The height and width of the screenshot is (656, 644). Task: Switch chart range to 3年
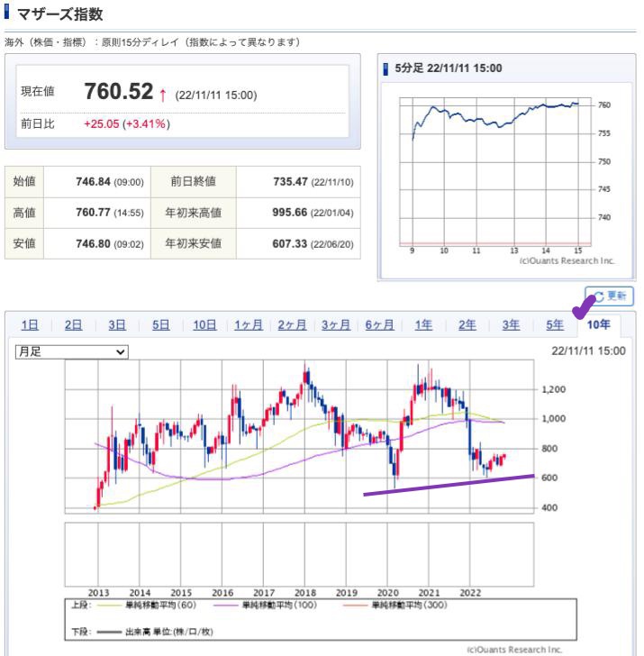511,324
